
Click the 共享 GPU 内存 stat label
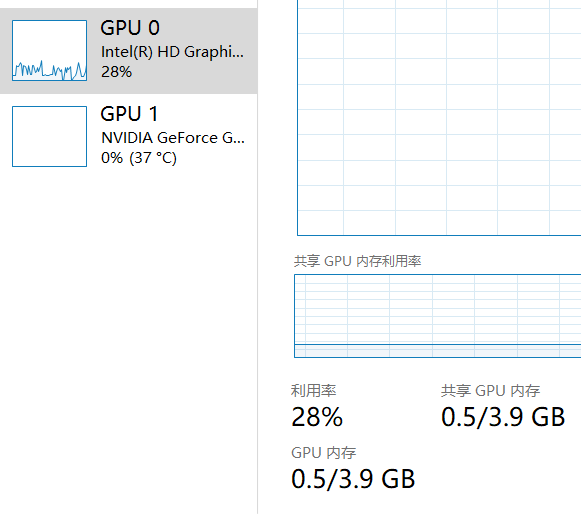tap(490, 391)
